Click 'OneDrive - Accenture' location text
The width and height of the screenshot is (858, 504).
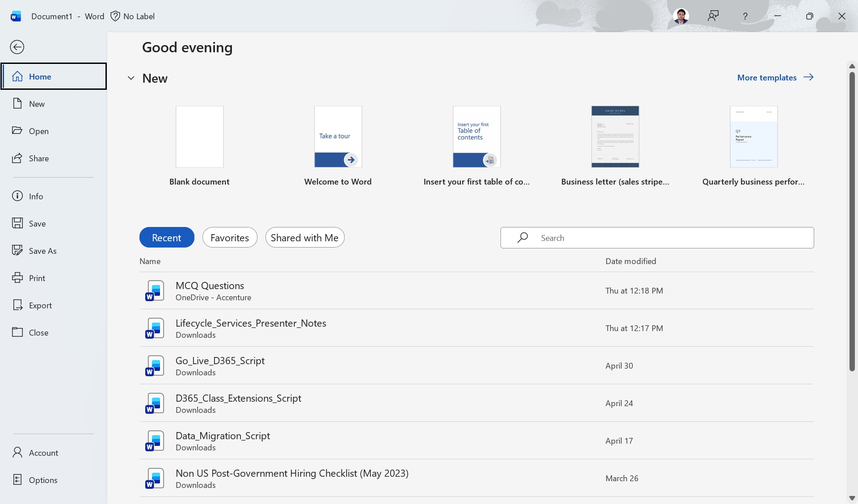pyautogui.click(x=213, y=298)
